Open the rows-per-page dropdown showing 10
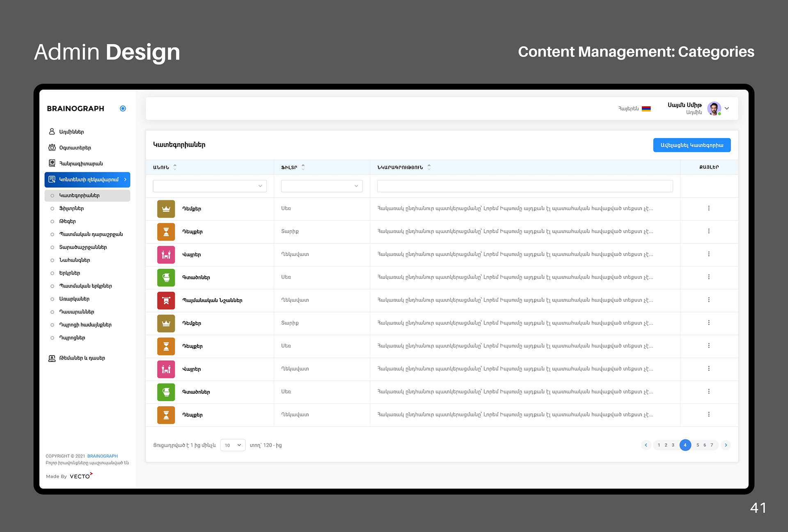 coord(233,445)
